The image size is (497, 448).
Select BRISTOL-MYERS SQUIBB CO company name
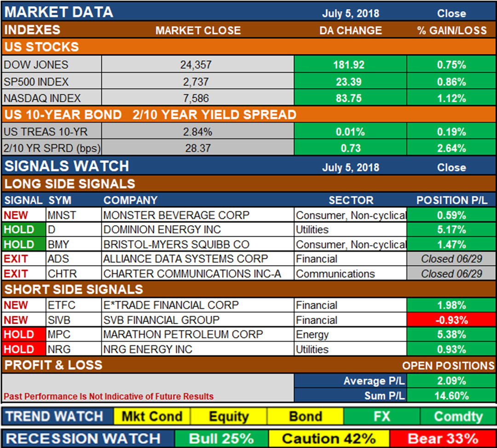[176, 244]
